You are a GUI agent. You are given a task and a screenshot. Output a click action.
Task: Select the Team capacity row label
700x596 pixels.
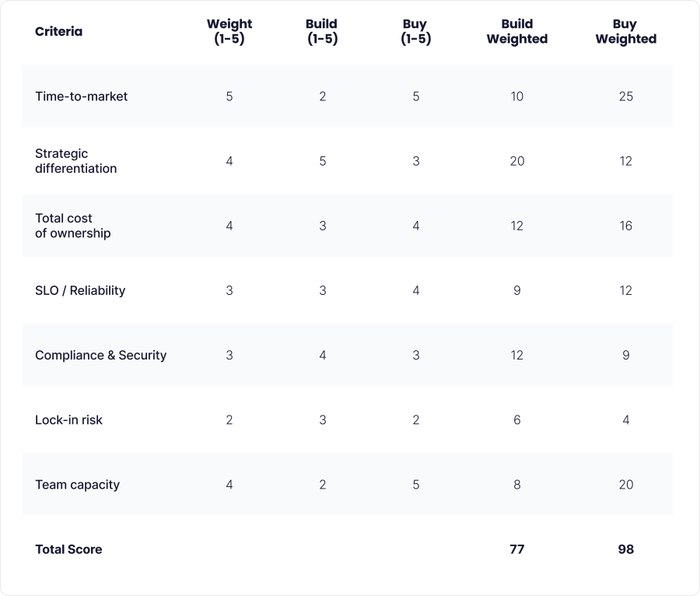pos(77,484)
